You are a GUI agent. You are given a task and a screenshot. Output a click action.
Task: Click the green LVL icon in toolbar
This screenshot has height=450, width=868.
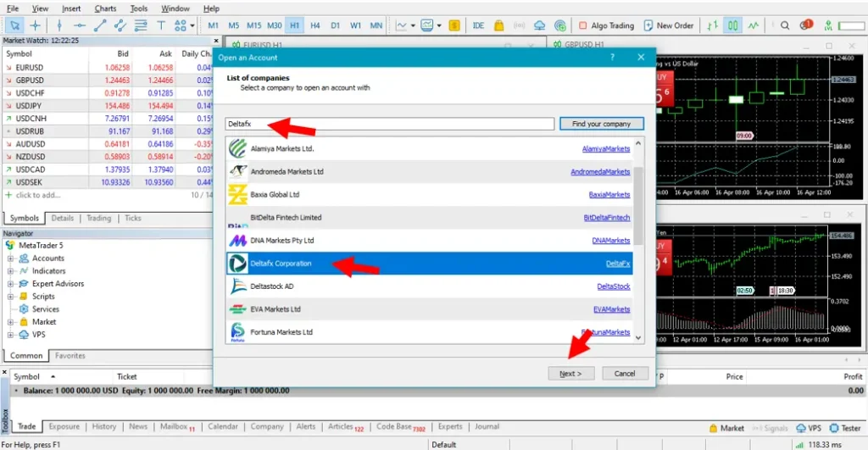point(828,25)
